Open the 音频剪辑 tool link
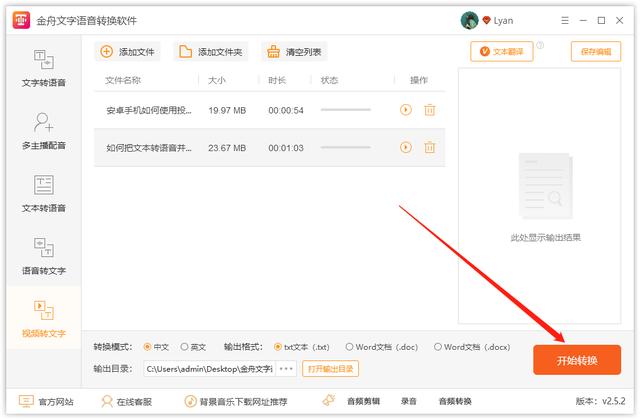The image size is (640, 420). (363, 402)
